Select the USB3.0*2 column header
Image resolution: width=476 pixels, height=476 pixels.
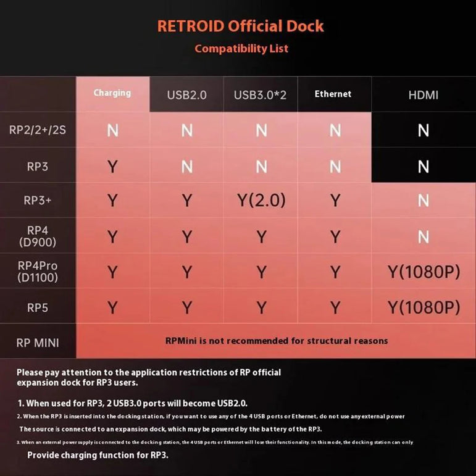261,95
